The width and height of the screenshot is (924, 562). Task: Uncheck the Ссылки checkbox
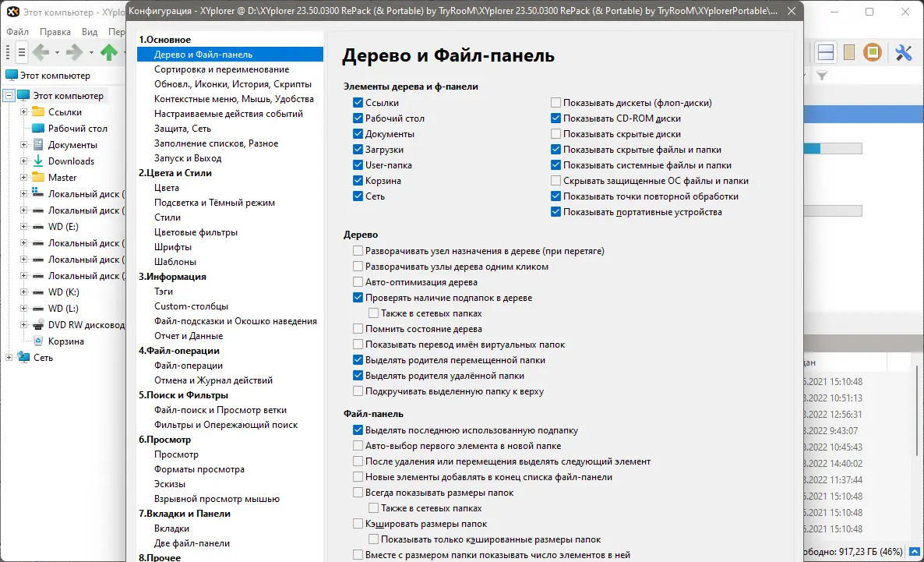(x=358, y=103)
